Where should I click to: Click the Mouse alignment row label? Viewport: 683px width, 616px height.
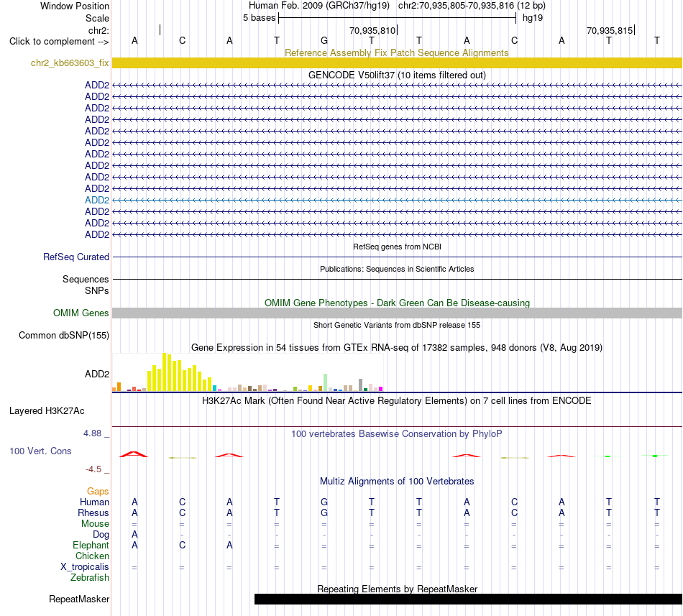[95, 524]
